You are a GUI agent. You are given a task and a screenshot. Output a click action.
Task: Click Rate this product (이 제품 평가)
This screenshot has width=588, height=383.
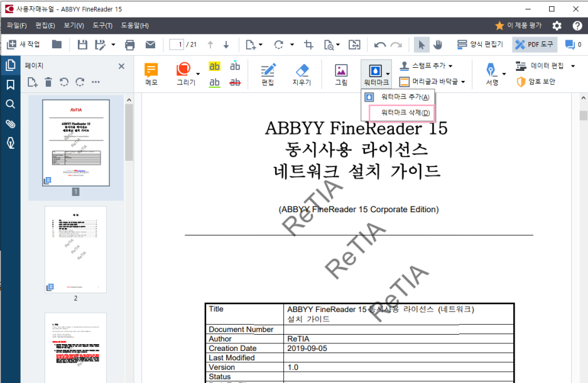pyautogui.click(x=519, y=26)
